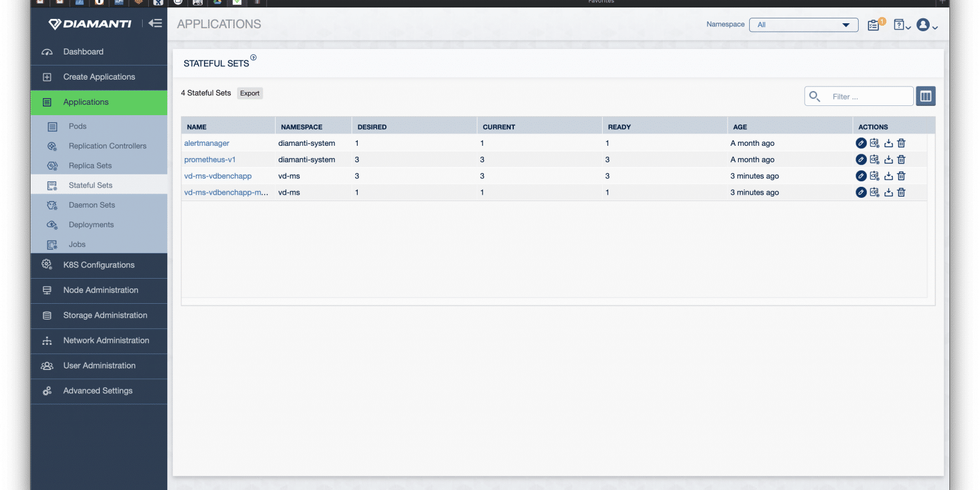
Task: Open the truncated vd-ms-vdbenchapp-m… link
Action: coord(226,192)
